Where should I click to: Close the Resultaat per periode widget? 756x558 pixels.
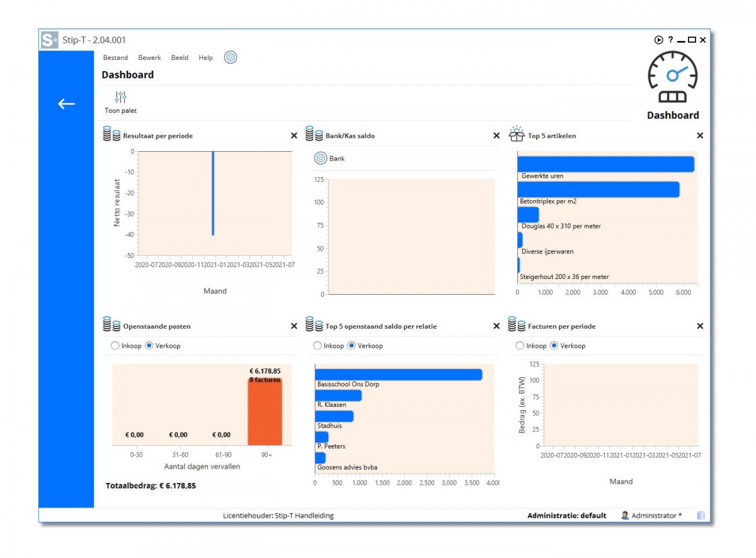(x=294, y=135)
